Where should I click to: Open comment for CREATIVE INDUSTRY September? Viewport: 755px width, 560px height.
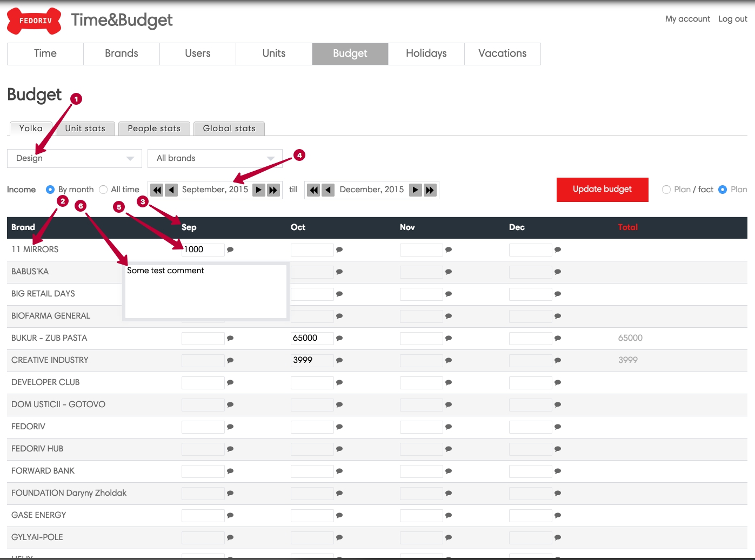(230, 360)
